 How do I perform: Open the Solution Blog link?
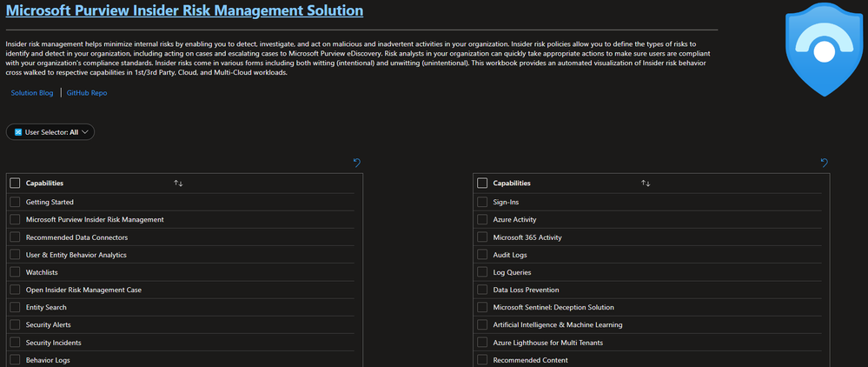32,93
